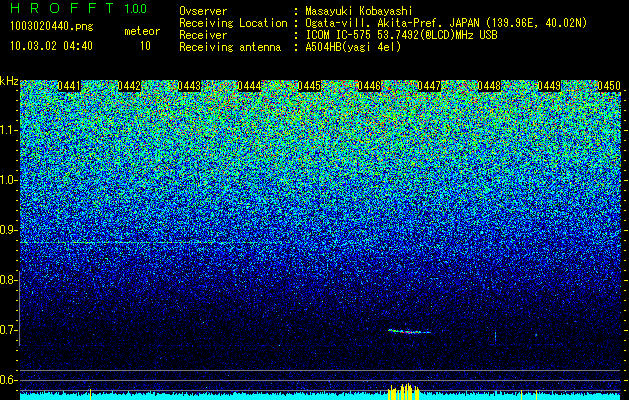Click the "Receiving antenna" label
Screen dimensions: 629x400
(x=230, y=47)
